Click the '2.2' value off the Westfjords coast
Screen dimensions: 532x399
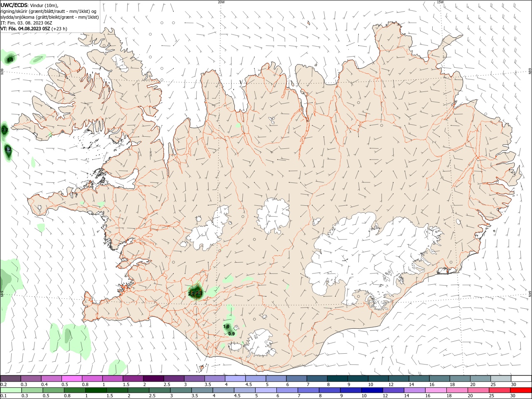[x=5, y=130]
